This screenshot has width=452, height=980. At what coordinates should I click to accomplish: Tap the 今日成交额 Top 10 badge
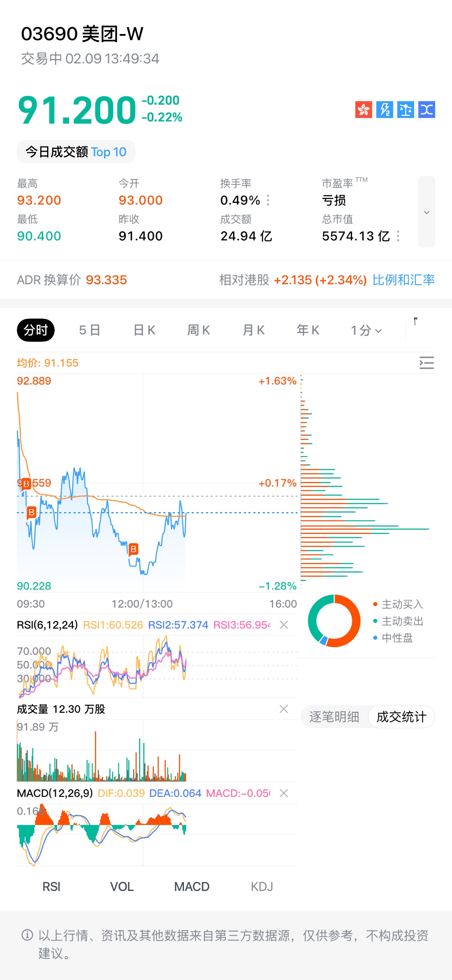pyautogui.click(x=76, y=152)
